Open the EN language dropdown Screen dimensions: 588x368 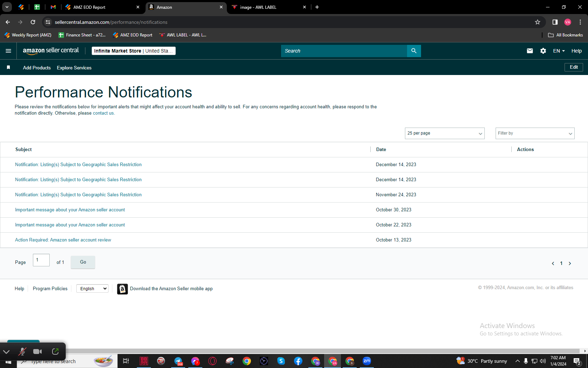[559, 51]
